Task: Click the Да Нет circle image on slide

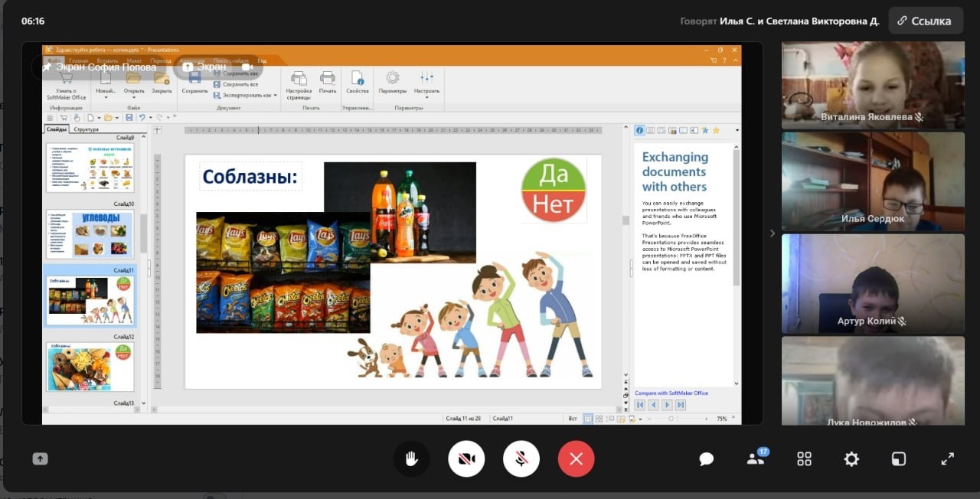Action: tap(554, 191)
